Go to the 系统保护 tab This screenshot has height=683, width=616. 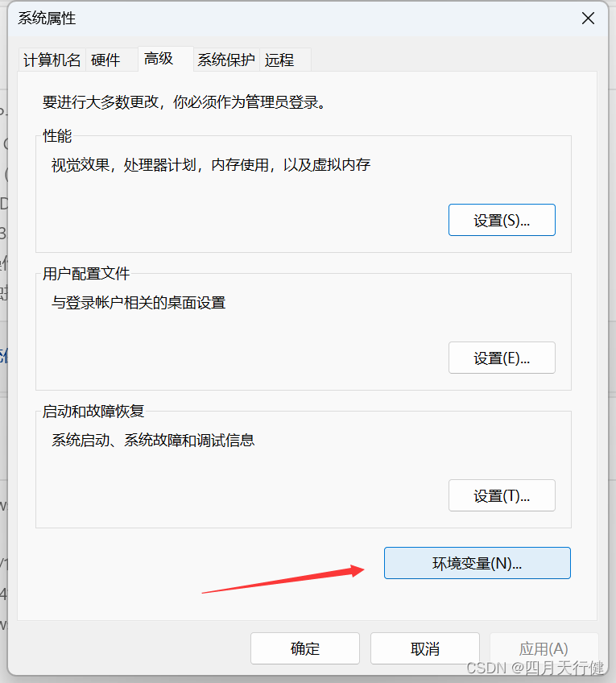click(x=226, y=60)
